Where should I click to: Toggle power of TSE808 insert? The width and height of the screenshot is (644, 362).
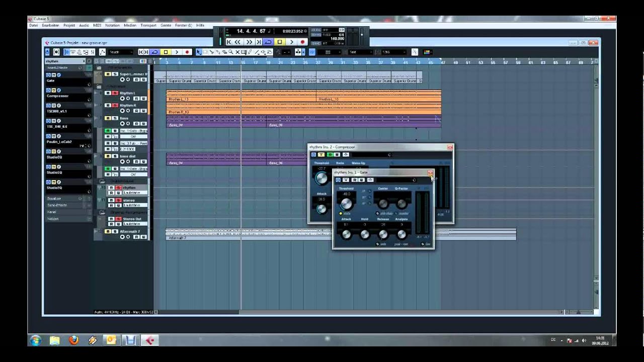[48, 106]
